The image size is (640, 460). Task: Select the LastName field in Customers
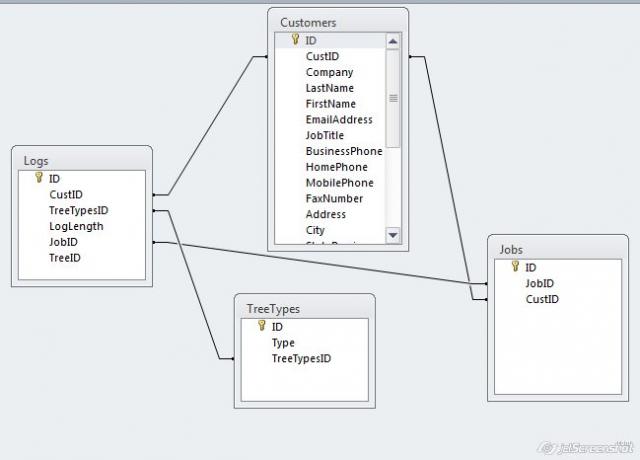coord(330,88)
